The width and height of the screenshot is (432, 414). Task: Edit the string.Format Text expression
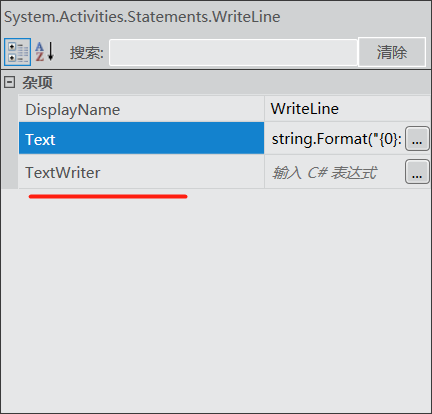tap(336, 139)
